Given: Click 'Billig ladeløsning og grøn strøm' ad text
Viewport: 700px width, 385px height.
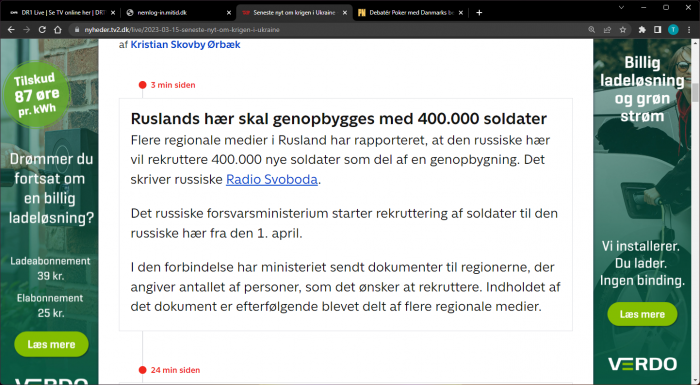Looking at the screenshot, I should tap(642, 89).
